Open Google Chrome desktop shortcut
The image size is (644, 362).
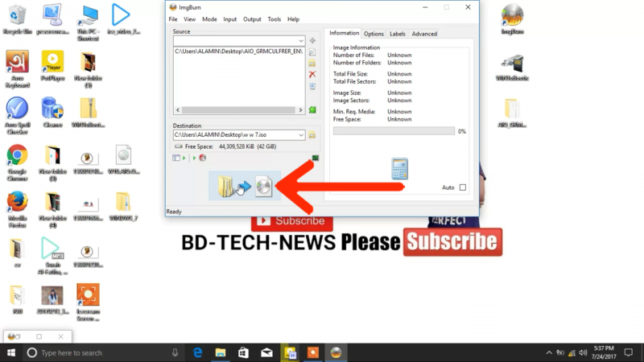click(17, 162)
